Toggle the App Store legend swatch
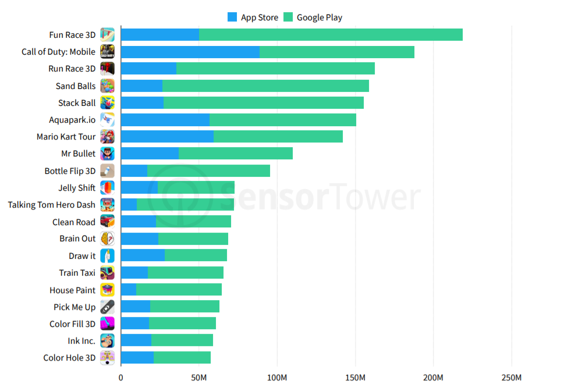575x392 pixels. coord(232,17)
